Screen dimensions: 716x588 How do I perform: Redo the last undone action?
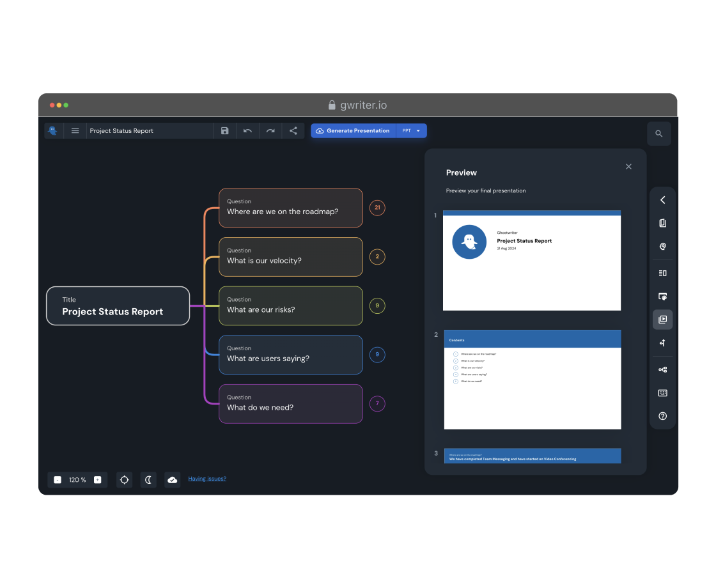[x=270, y=131]
